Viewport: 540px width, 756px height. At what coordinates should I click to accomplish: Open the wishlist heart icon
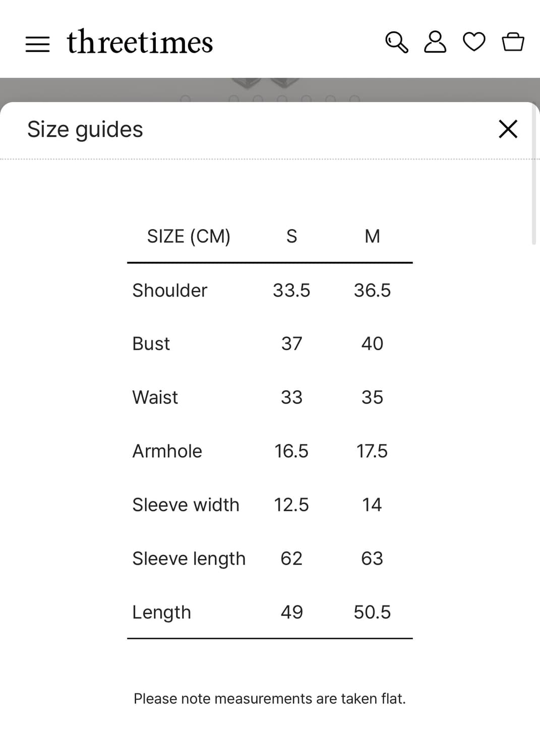pos(474,42)
